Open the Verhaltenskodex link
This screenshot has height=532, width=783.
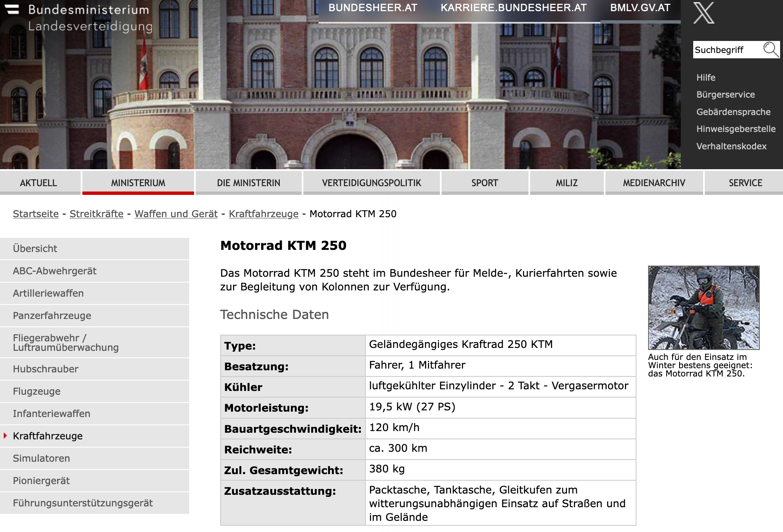pyautogui.click(x=731, y=146)
